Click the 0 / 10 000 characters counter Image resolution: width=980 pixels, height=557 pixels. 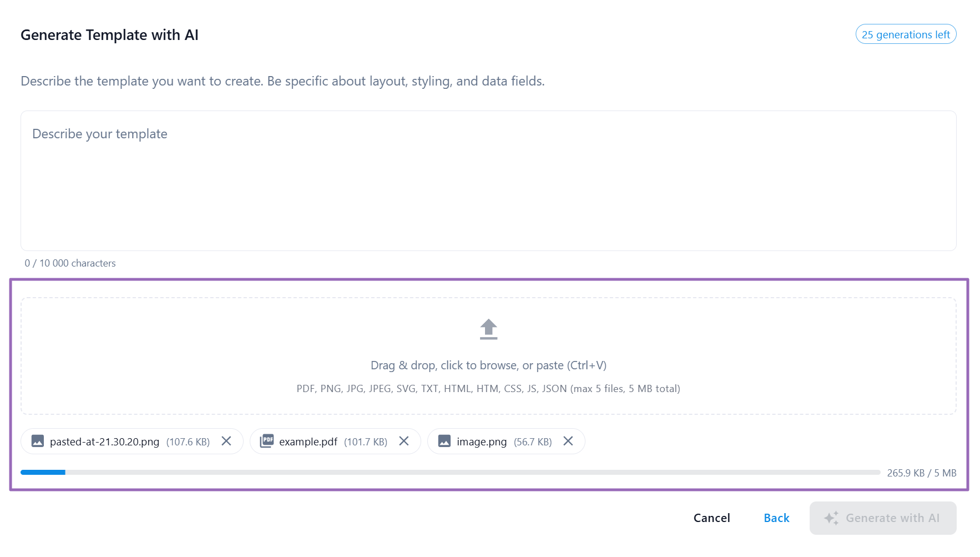70,263
